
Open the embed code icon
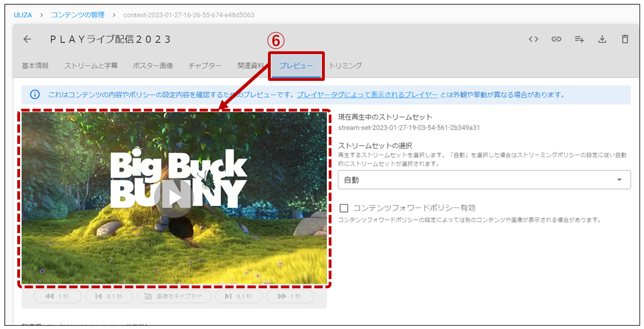click(533, 39)
